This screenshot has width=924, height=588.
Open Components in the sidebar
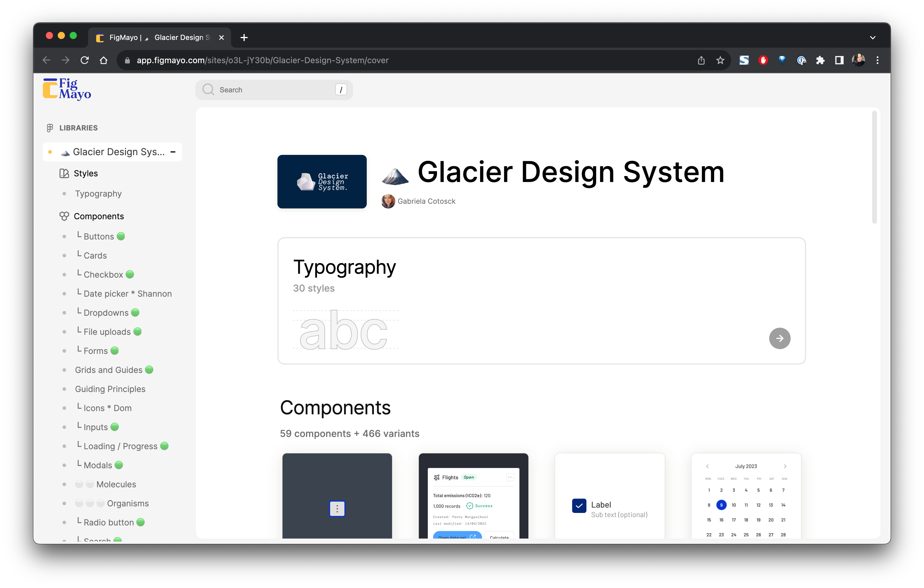click(99, 216)
